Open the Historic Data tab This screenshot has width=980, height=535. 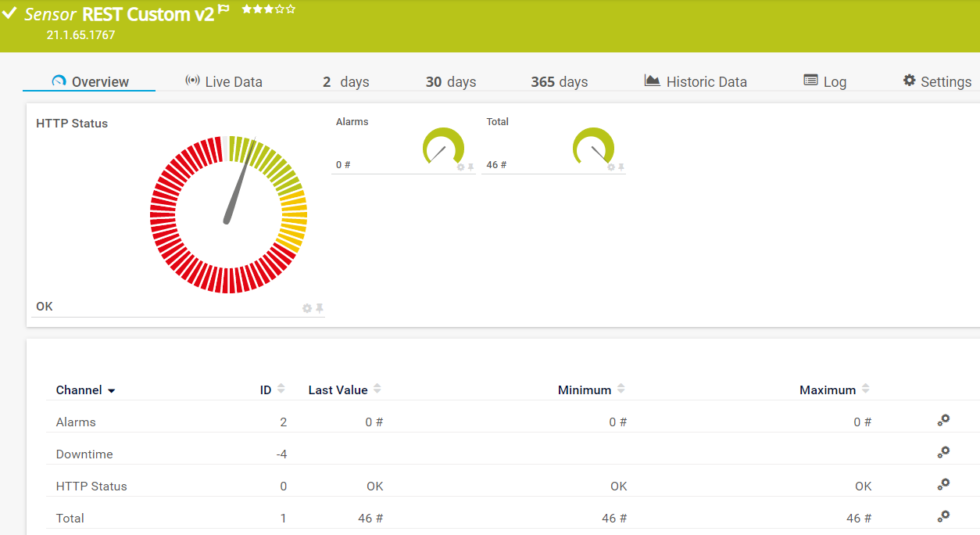(696, 81)
